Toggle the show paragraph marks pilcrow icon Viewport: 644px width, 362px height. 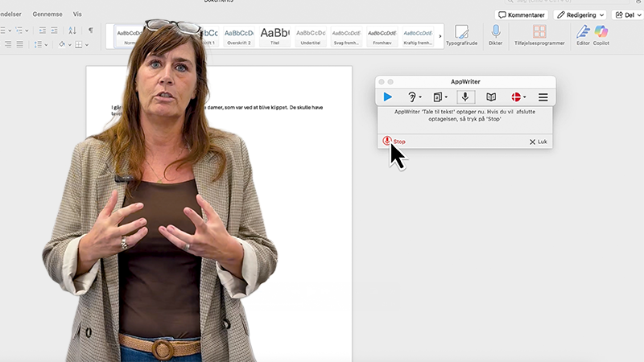click(x=90, y=30)
